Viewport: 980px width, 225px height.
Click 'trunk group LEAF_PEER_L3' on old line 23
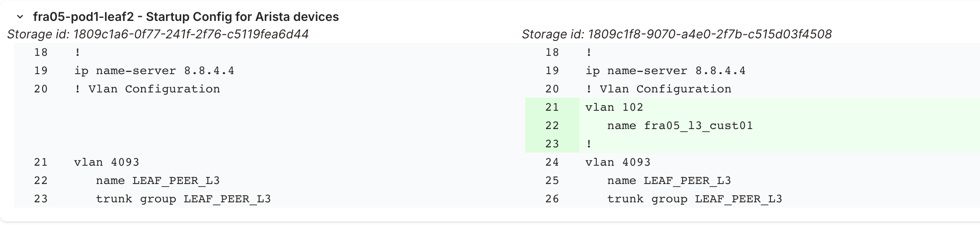pyautogui.click(x=183, y=199)
